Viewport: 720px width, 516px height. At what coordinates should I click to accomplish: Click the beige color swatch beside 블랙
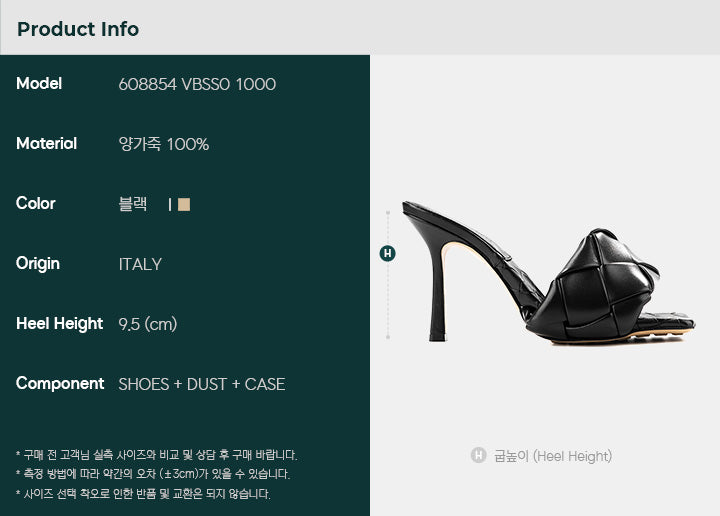point(184,204)
